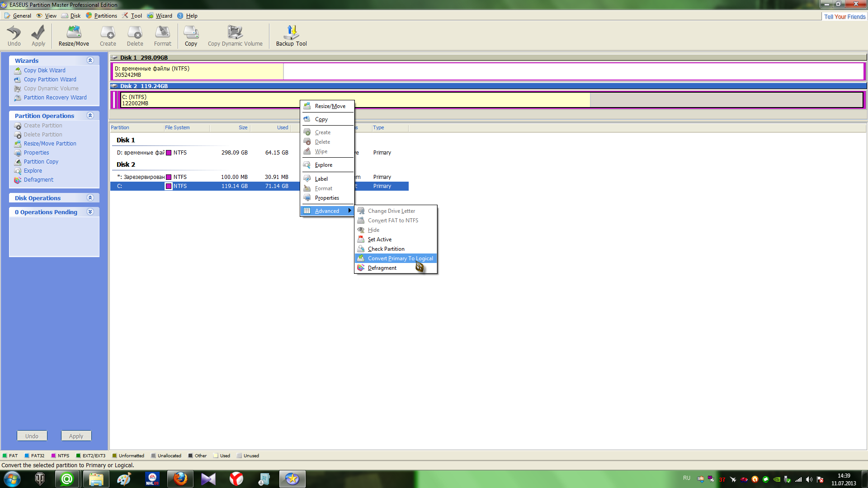
Task: Select Convert Primary To Logical
Action: pos(396,258)
